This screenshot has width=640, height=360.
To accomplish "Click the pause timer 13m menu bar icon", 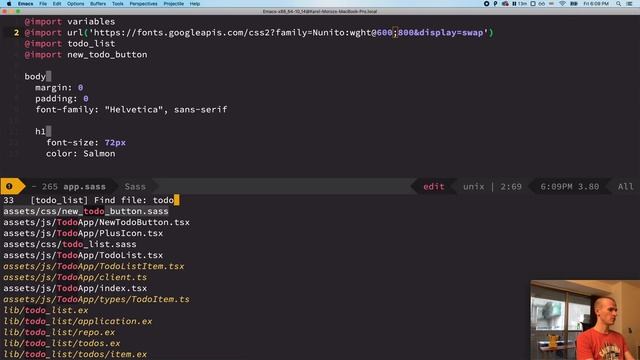I will pyautogui.click(x=519, y=4).
